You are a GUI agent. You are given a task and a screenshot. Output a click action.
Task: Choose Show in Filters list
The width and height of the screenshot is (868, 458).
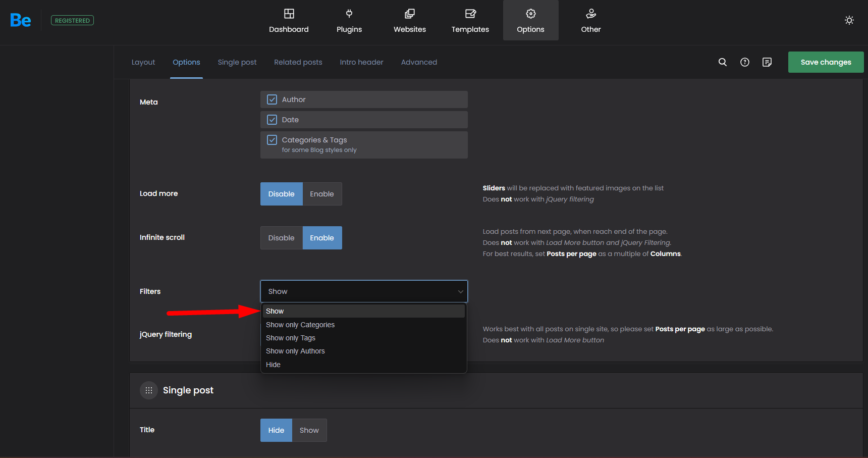(363, 311)
